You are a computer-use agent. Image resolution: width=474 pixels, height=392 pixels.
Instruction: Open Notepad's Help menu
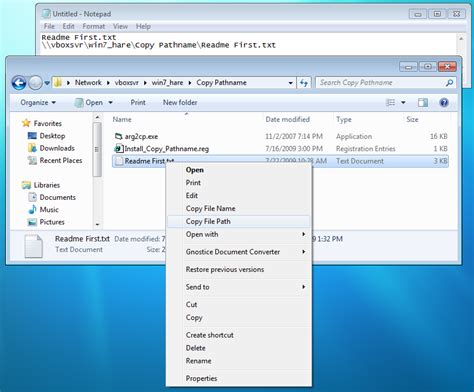143,26
